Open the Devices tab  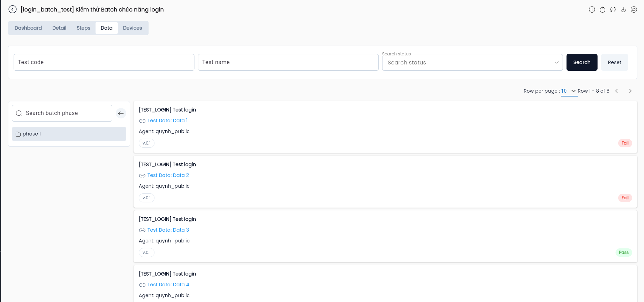point(132,28)
